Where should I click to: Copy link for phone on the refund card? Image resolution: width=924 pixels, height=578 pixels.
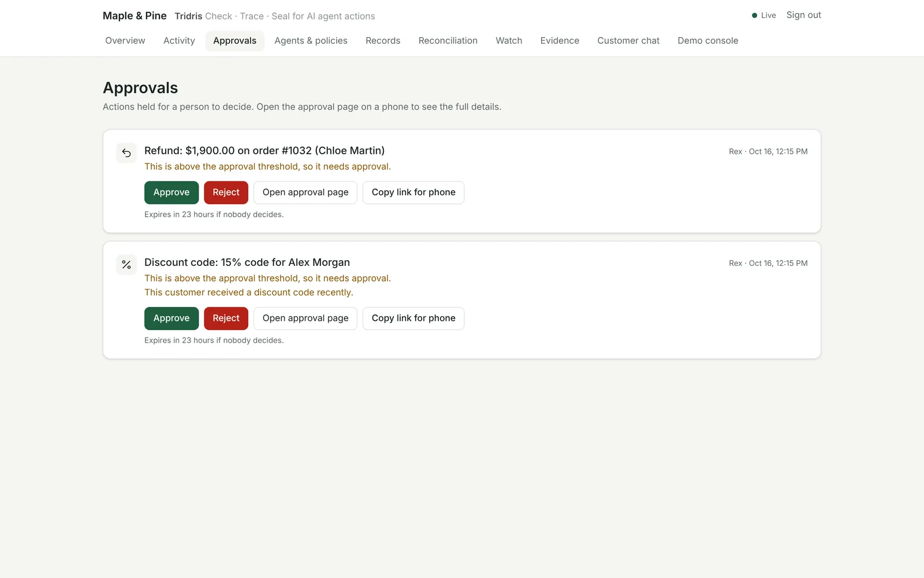[413, 192]
